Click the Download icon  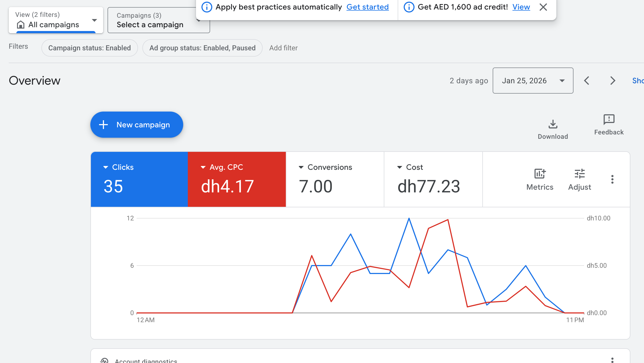553,125
